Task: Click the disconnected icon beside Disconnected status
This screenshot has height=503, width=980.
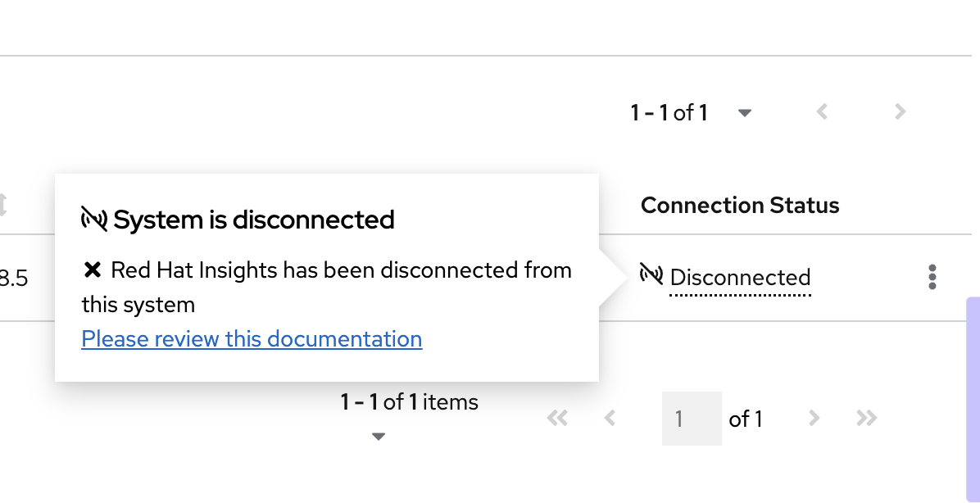Action: point(651,275)
